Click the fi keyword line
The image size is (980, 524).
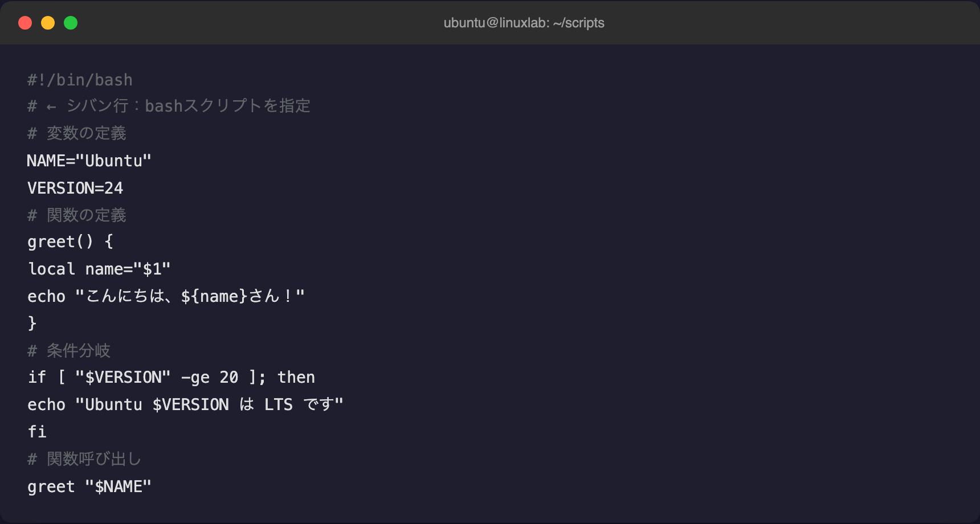[37, 432]
